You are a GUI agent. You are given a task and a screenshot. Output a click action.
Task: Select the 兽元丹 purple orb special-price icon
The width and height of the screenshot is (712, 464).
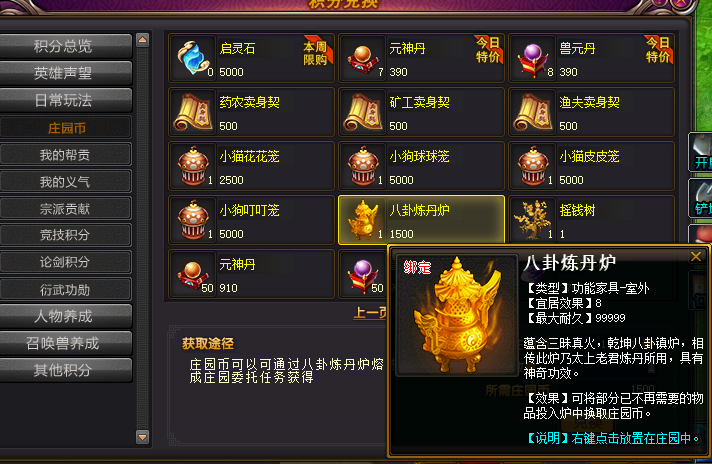(533, 58)
